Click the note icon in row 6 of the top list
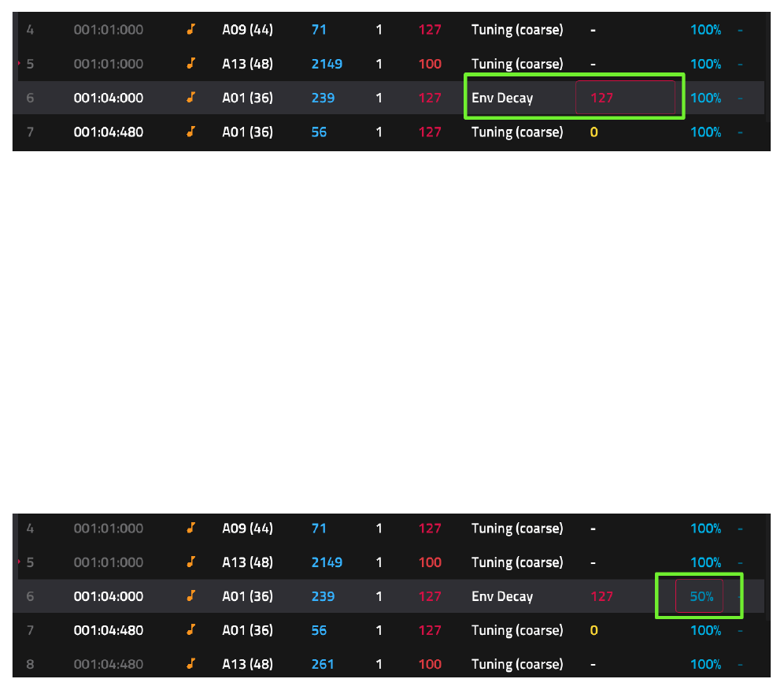 [x=190, y=97]
